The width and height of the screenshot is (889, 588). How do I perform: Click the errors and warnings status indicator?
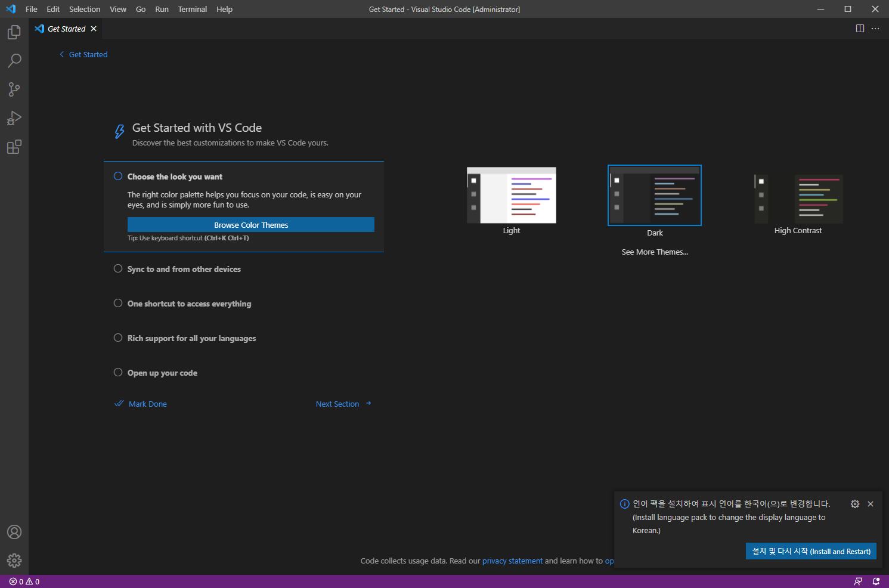coord(24,581)
